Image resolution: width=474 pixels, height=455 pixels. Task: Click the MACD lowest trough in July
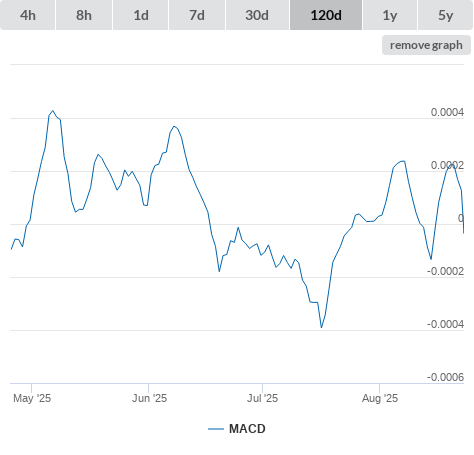coord(321,327)
